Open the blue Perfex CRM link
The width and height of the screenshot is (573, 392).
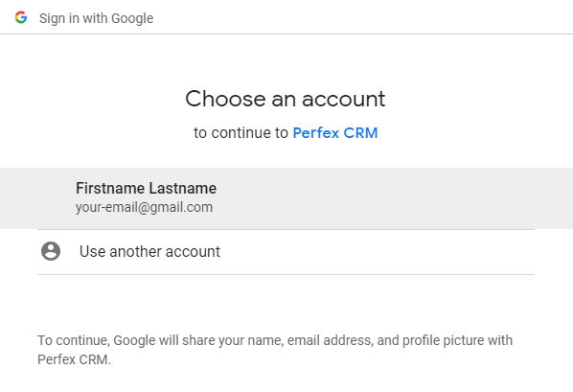click(x=335, y=133)
